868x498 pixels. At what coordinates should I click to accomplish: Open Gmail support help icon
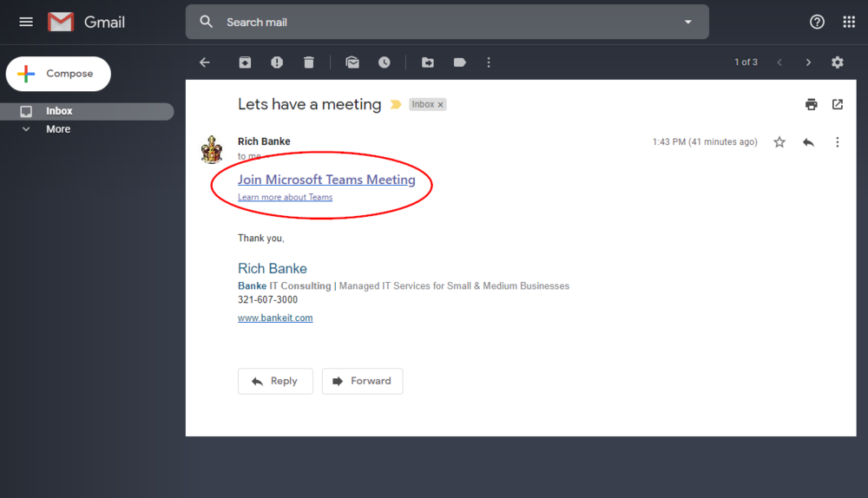click(x=817, y=23)
